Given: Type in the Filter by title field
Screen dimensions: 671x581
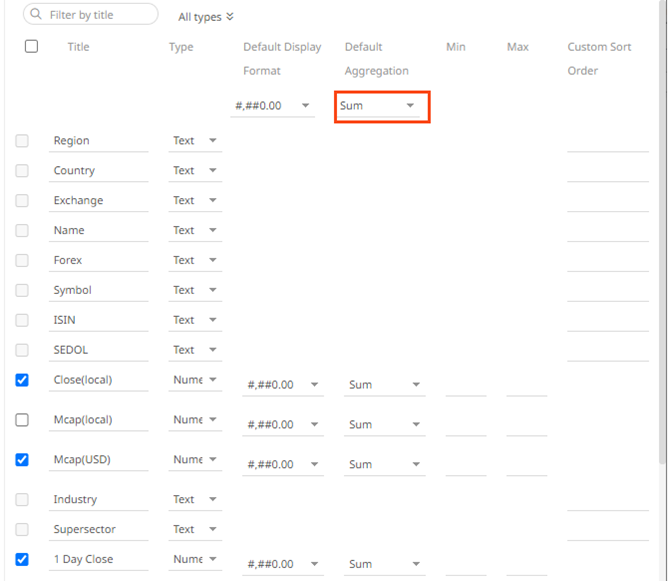Looking at the screenshot, I should coord(100,15).
